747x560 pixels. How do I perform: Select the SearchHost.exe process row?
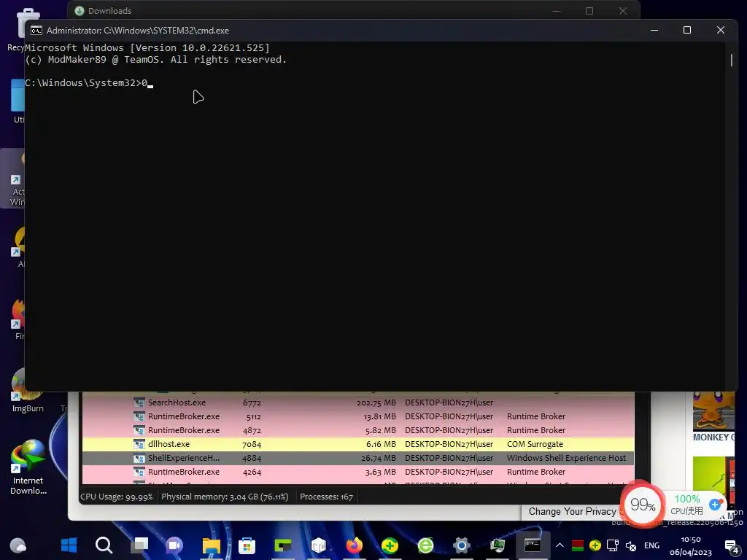(x=357, y=402)
